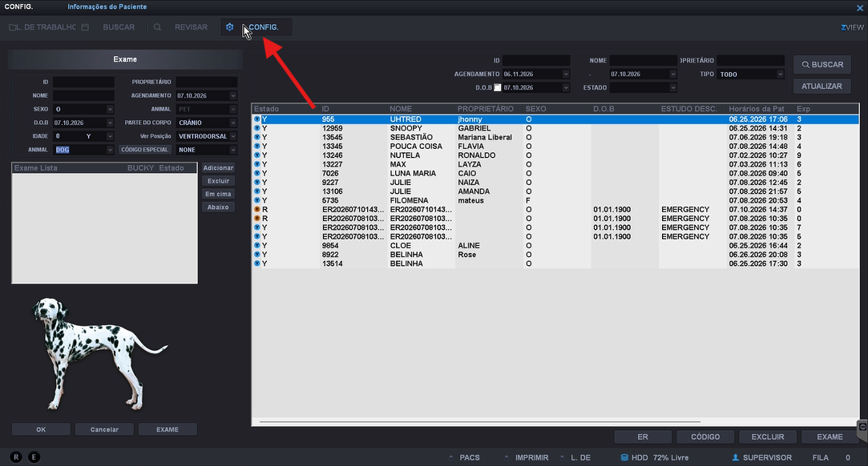Viewport: 868px width, 466px height.
Task: Click the BUSCAR search button
Action: (822, 65)
